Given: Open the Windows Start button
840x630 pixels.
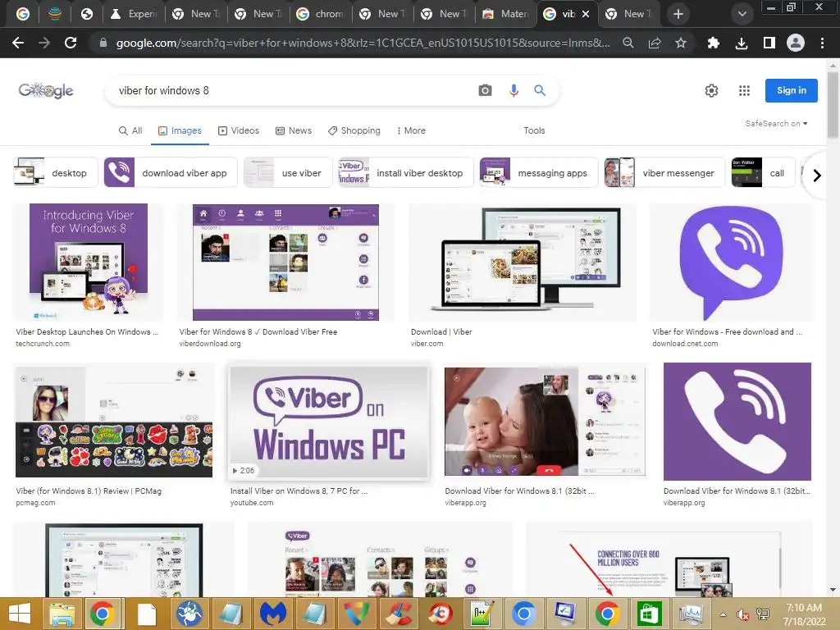Looking at the screenshot, I should coord(20,614).
